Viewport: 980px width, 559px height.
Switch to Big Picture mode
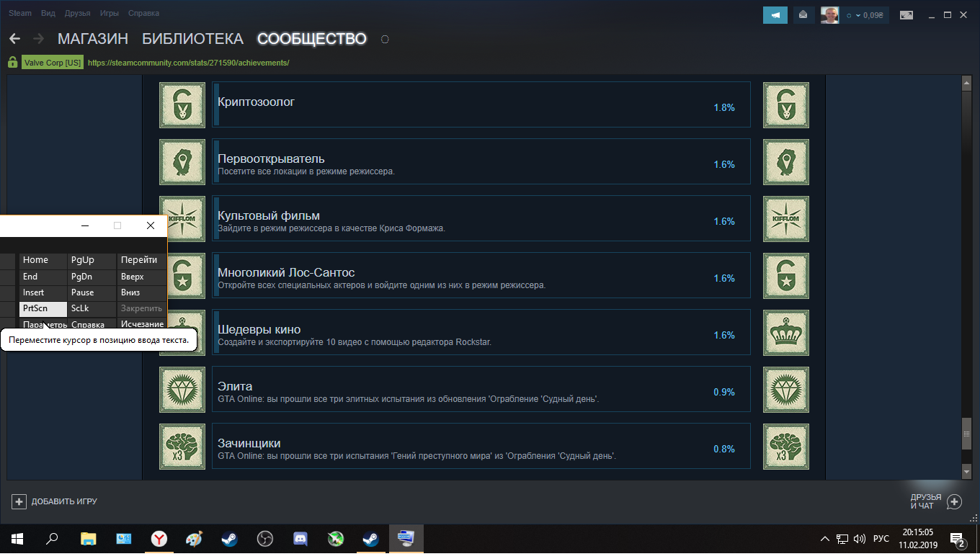click(x=906, y=14)
